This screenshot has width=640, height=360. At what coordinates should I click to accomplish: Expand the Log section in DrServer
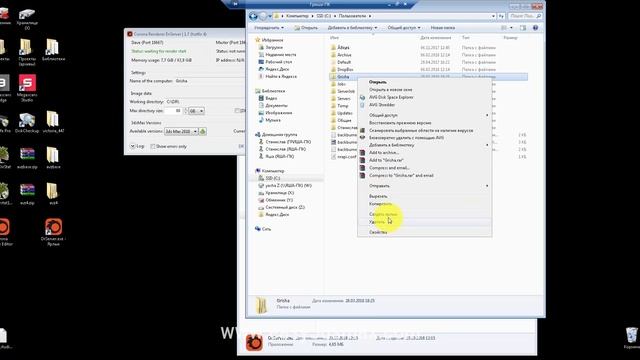[133, 146]
